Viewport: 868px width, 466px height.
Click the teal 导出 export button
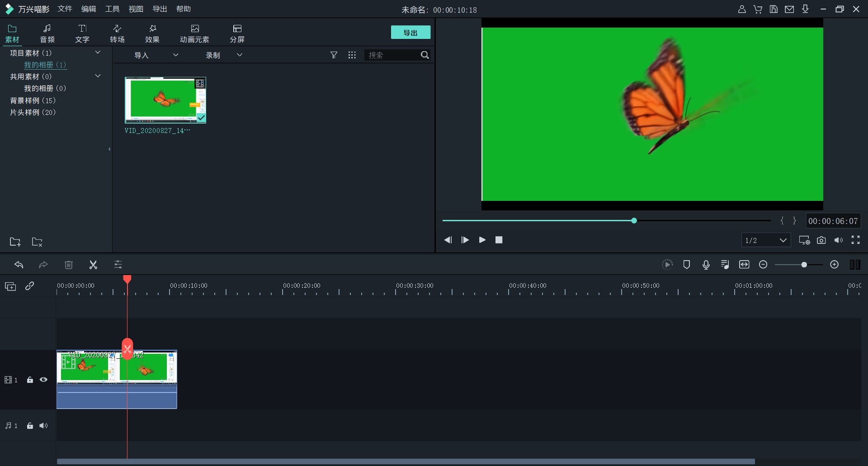pyautogui.click(x=410, y=33)
